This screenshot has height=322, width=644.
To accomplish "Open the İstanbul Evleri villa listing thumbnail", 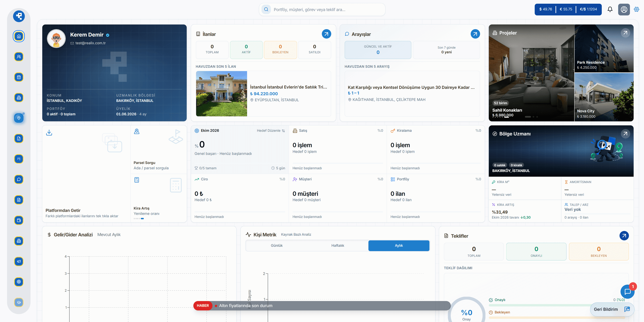I will (x=222, y=94).
